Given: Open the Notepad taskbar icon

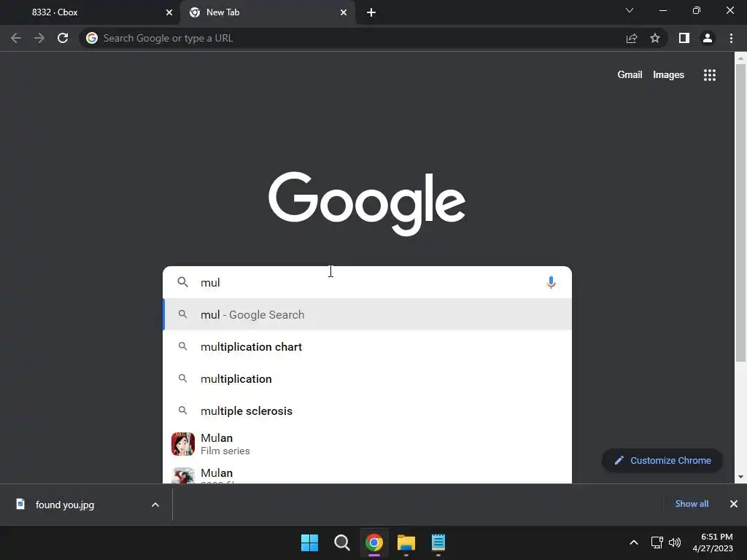Looking at the screenshot, I should pyautogui.click(x=438, y=542).
